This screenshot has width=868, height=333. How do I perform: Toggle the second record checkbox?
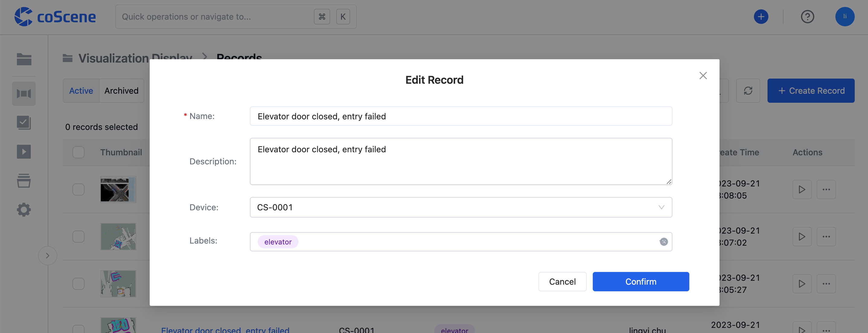coord(78,236)
